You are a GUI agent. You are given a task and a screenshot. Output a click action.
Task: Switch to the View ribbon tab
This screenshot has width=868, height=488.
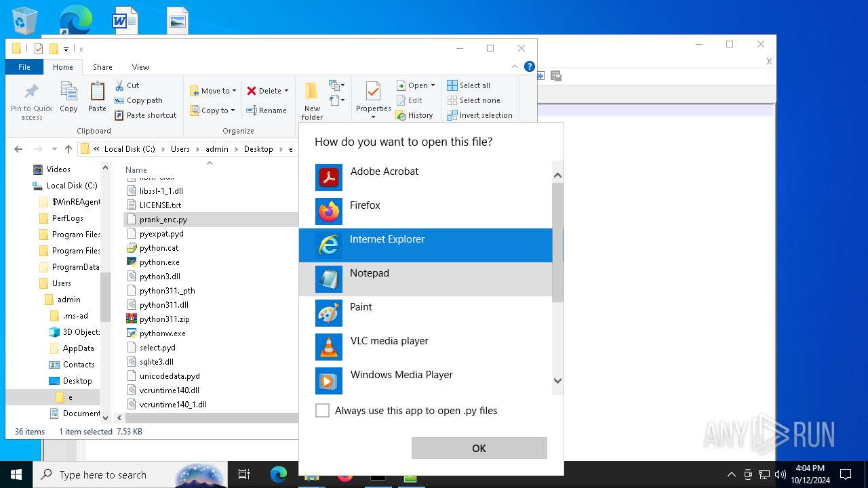tap(140, 67)
